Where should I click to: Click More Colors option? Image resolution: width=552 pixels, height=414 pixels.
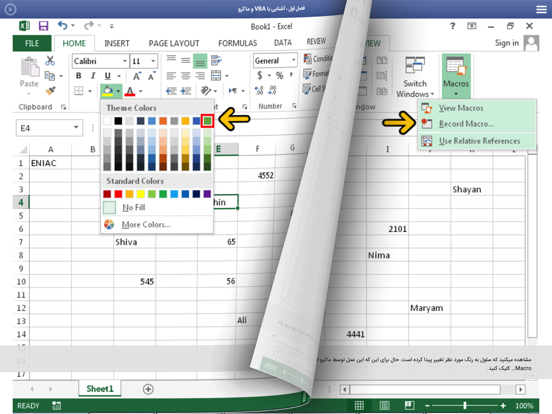(157, 225)
